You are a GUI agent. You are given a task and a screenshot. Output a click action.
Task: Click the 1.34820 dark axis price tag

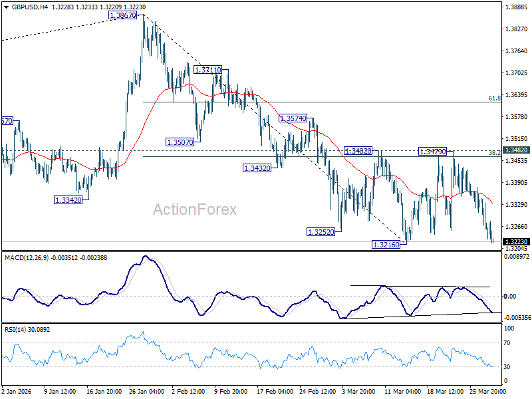pyautogui.click(x=516, y=150)
